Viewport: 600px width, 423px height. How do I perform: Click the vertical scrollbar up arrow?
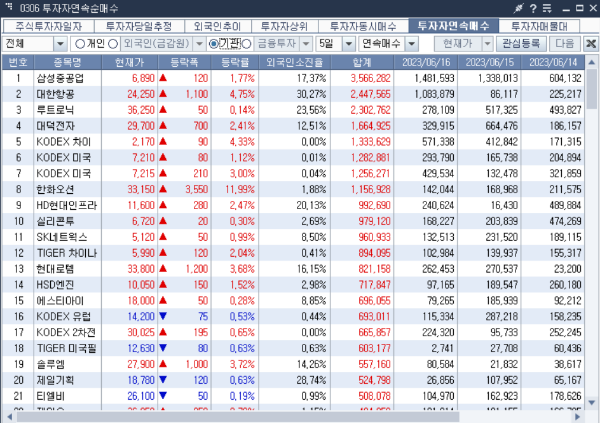[x=592, y=62]
